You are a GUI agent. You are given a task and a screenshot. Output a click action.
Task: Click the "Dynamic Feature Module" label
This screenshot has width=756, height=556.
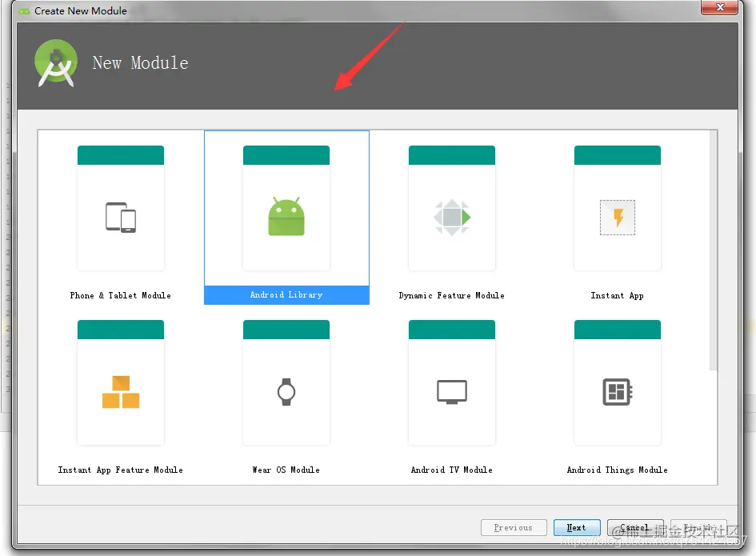pos(452,295)
